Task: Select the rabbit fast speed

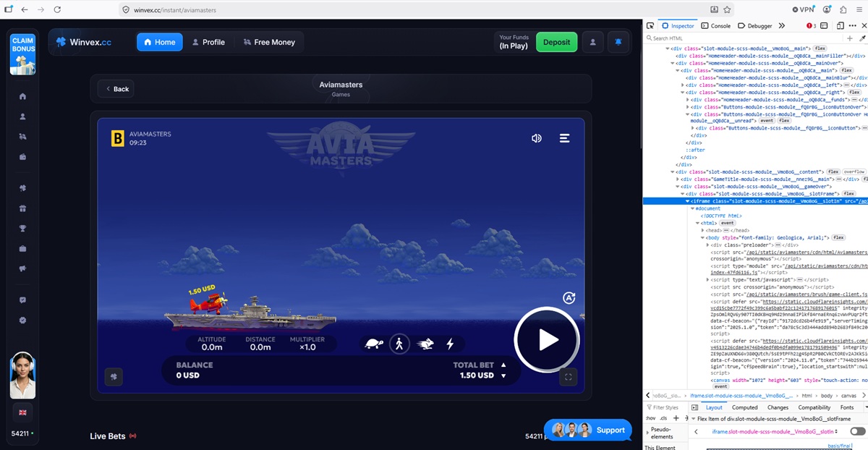Action: [425, 344]
